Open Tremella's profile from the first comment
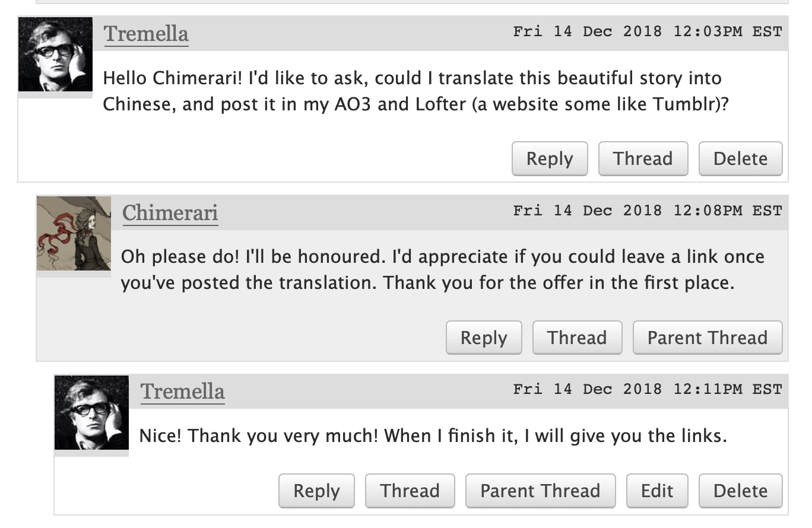The image size is (812, 528). pyautogui.click(x=147, y=34)
